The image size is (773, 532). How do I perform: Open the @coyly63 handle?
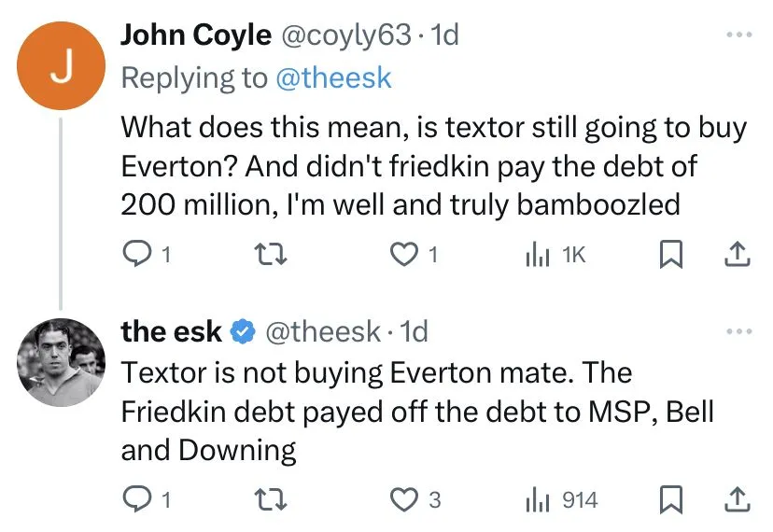[x=341, y=35]
